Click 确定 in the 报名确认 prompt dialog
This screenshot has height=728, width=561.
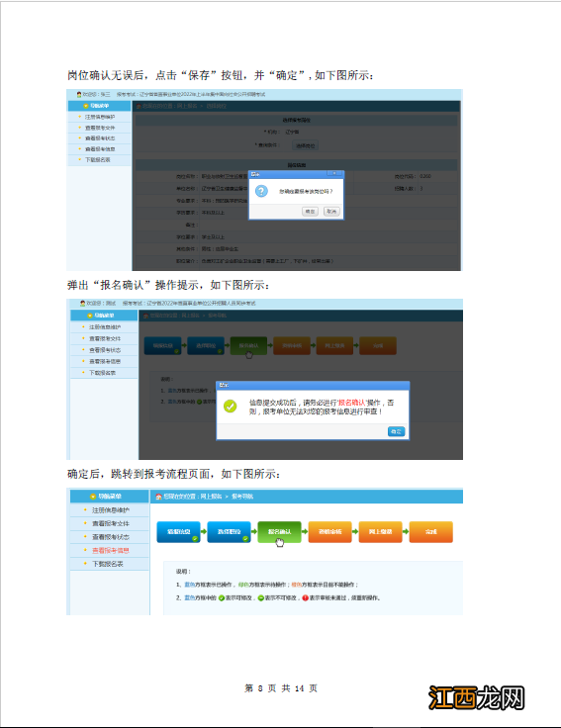396,431
